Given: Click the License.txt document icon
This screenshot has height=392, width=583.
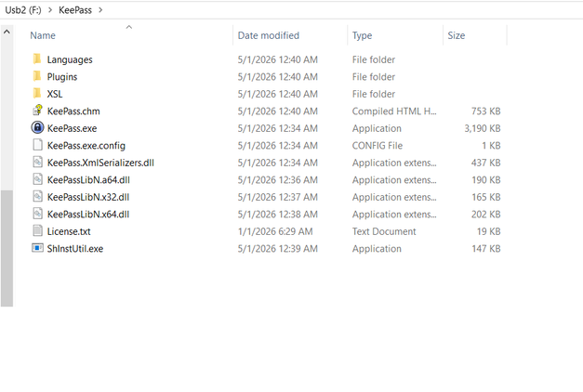Looking at the screenshot, I should coord(37,230).
